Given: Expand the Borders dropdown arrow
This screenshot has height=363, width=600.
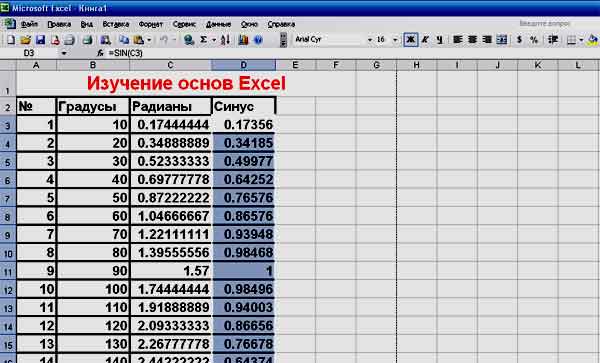Looking at the screenshot, I should [581, 40].
